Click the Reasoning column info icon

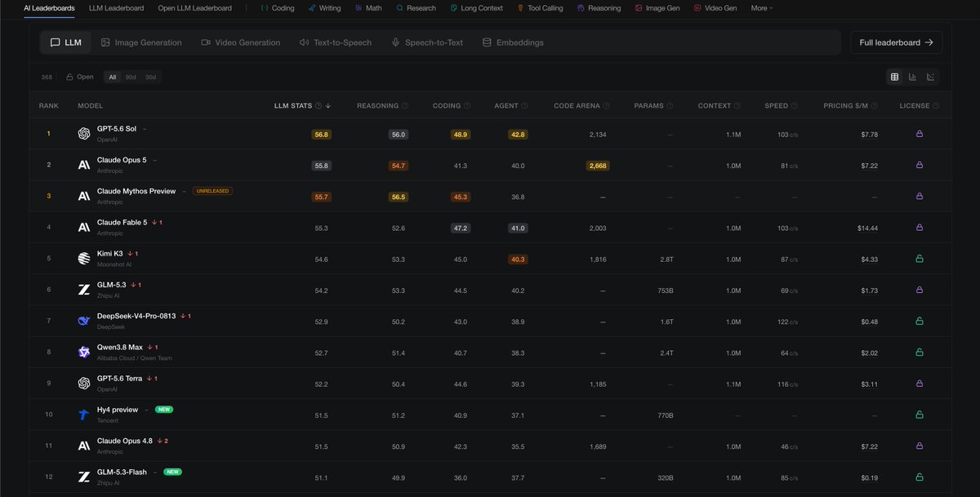coord(405,106)
